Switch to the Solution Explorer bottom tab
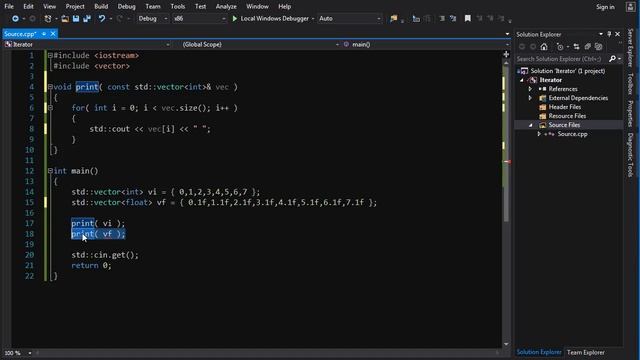 click(539, 352)
